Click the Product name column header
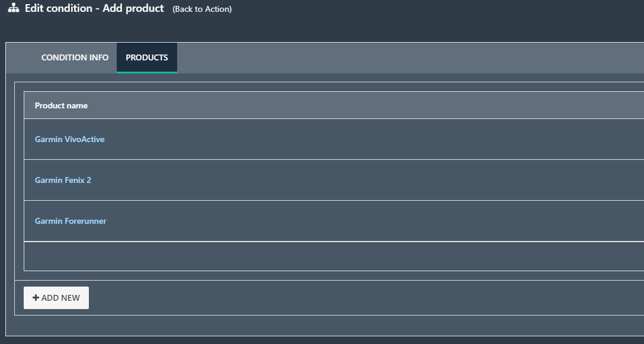 (61, 105)
